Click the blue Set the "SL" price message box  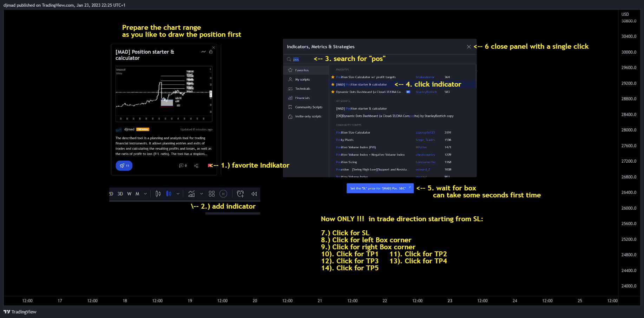point(380,188)
